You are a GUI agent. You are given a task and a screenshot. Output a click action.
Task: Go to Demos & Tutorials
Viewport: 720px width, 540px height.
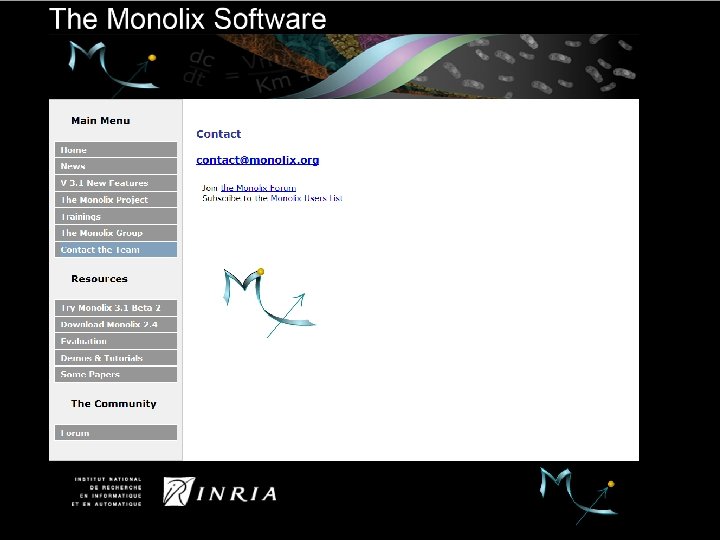116,358
